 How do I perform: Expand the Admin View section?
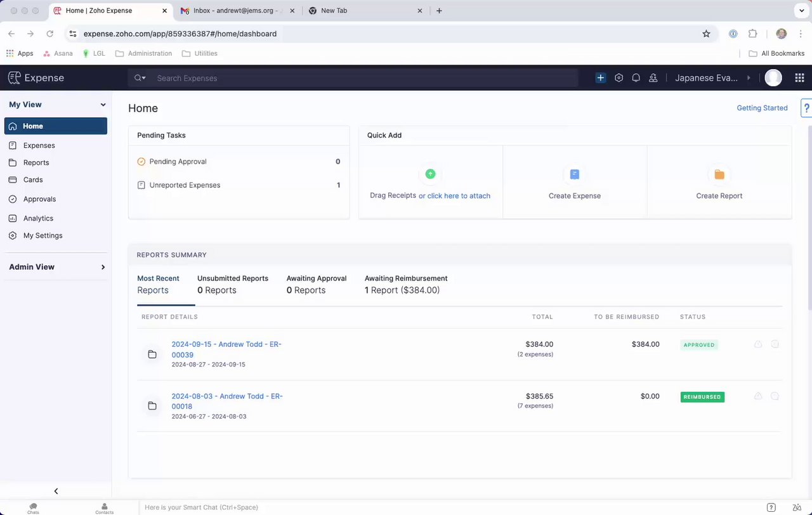103,267
